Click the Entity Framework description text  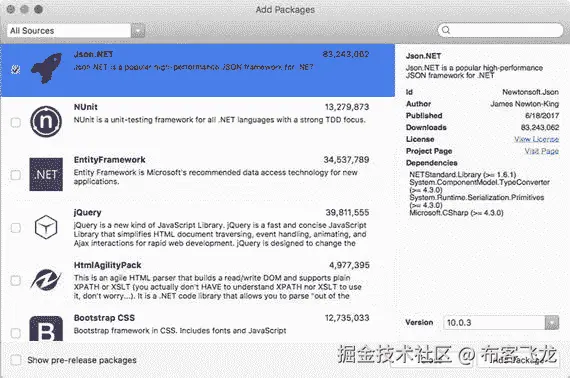(x=216, y=177)
